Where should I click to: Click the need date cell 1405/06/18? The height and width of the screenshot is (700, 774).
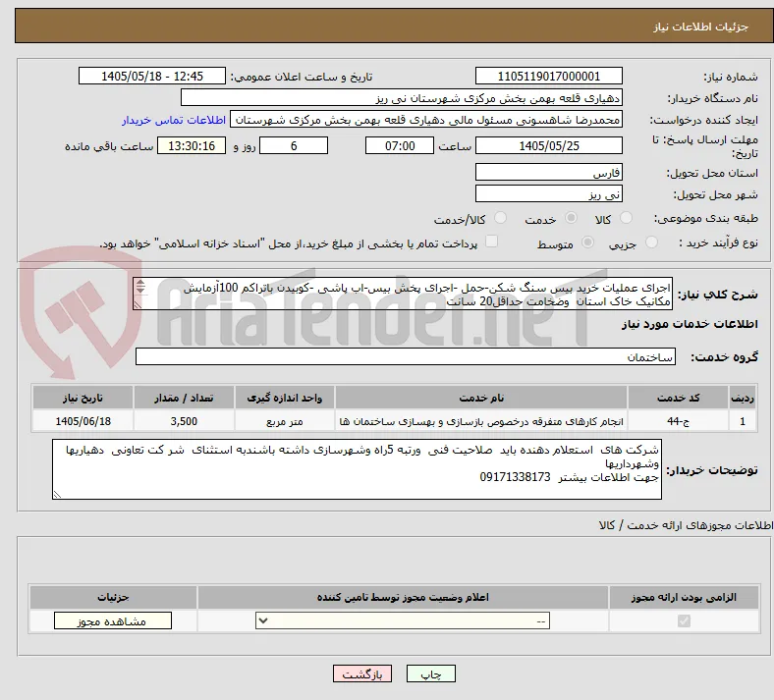coord(83,421)
